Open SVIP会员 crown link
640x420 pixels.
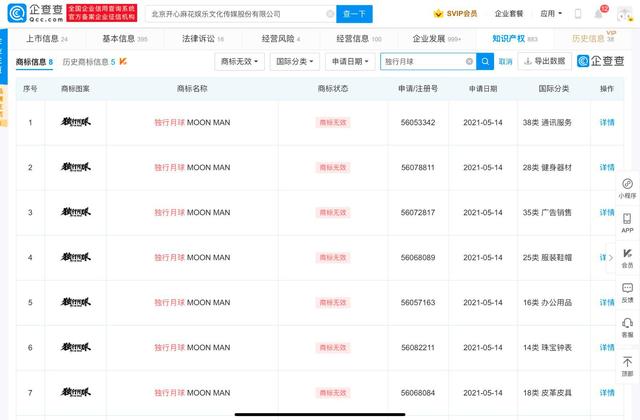pos(456,13)
